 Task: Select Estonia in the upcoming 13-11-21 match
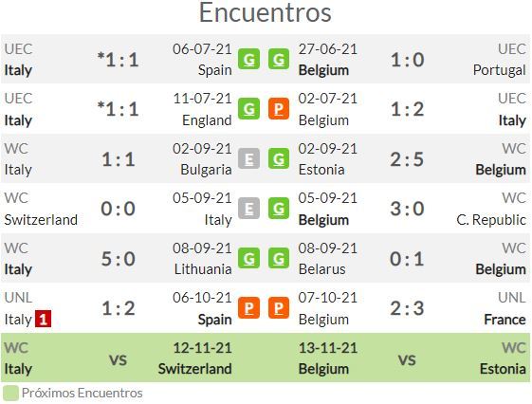coord(503,369)
